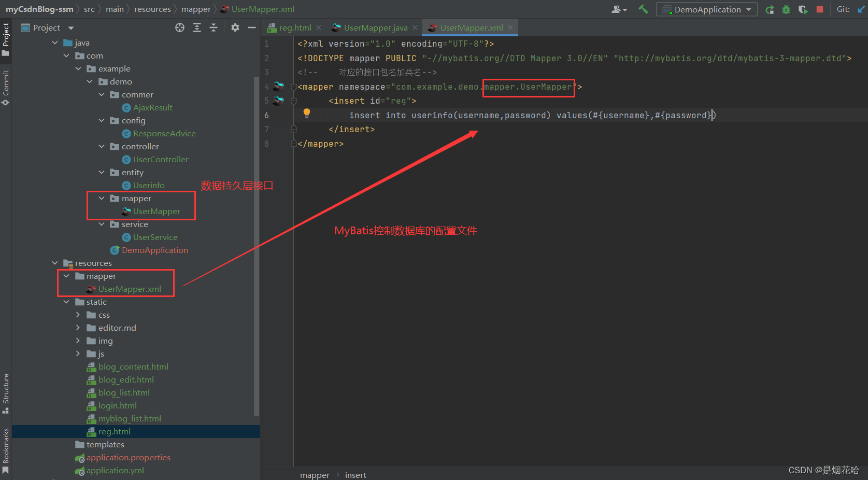Hide the Project panel with minus icon

tap(252, 27)
